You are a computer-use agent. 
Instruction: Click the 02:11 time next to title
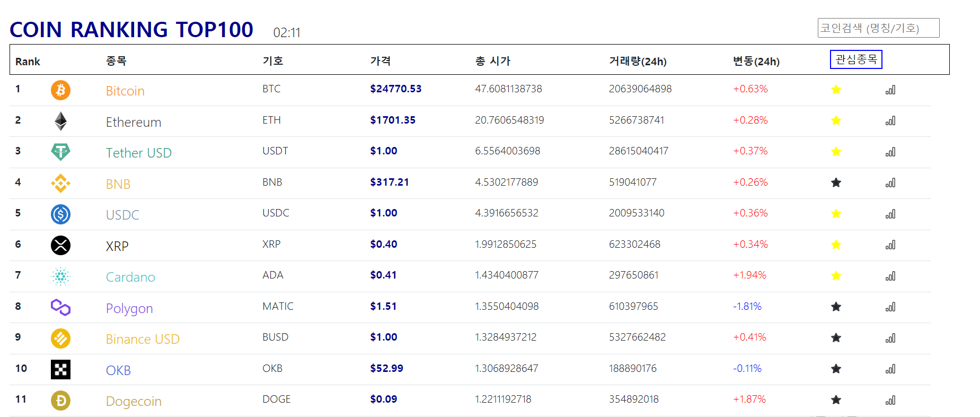click(287, 33)
